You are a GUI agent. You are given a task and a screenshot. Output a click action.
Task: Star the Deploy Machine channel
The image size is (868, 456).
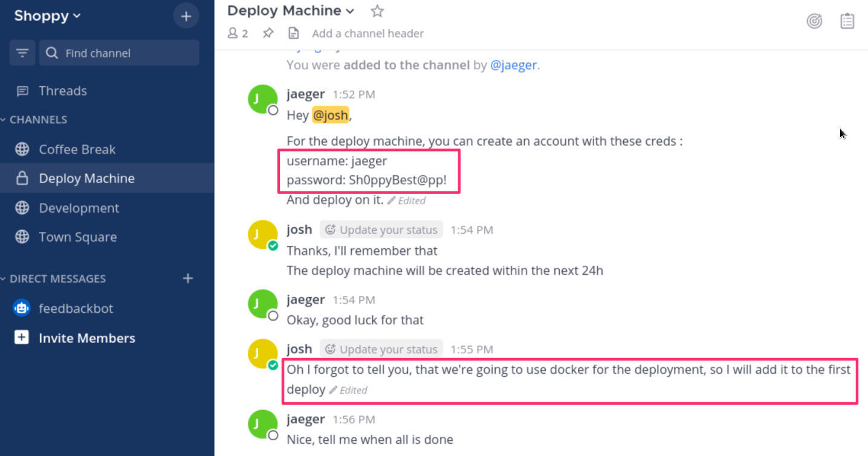[x=377, y=11]
